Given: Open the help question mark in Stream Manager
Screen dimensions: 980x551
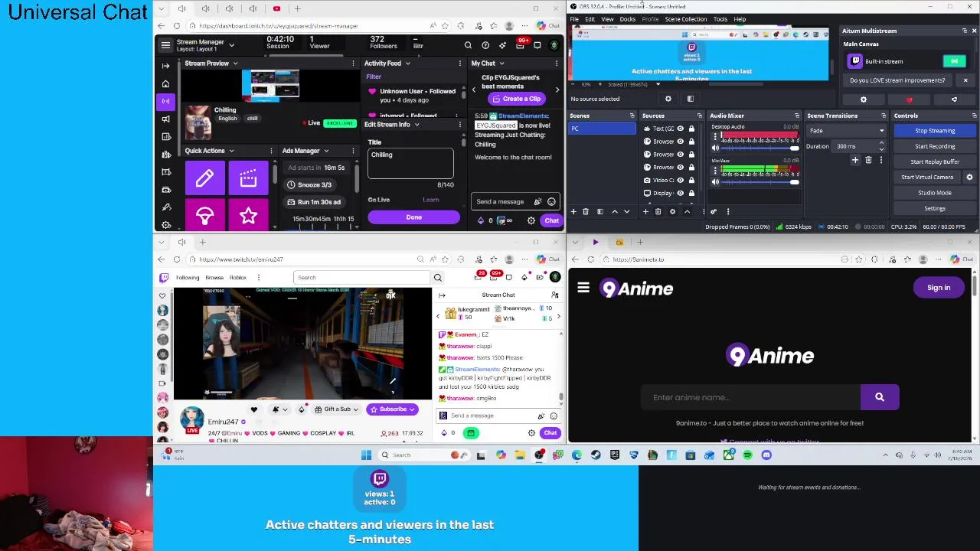Looking at the screenshot, I should (485, 46).
